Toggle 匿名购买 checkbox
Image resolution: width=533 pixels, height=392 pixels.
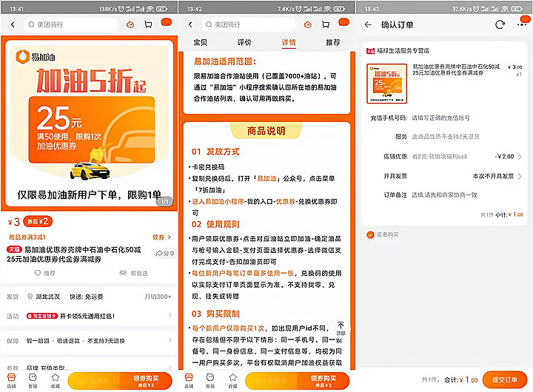coord(371,234)
